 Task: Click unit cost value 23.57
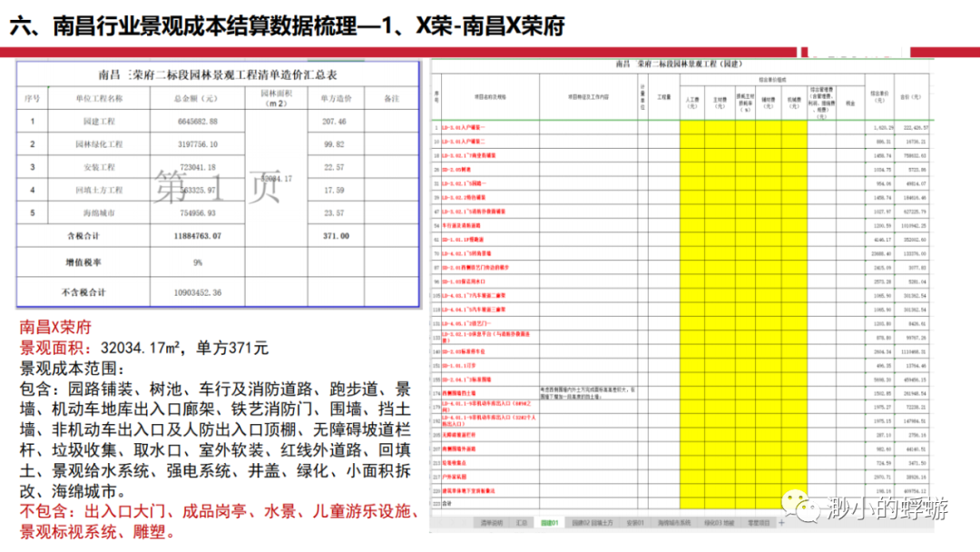point(336,212)
